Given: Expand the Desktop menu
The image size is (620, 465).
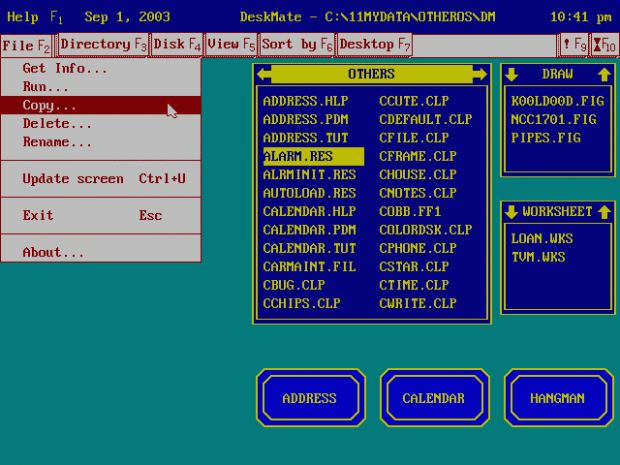Looking at the screenshot, I should [x=375, y=45].
